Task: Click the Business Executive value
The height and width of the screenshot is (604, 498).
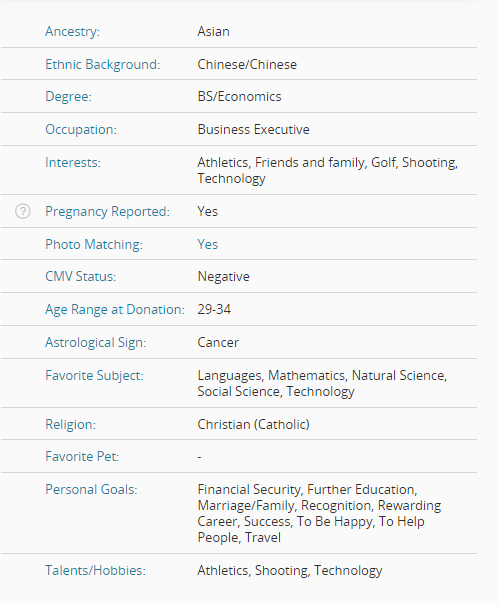Action: [253, 129]
